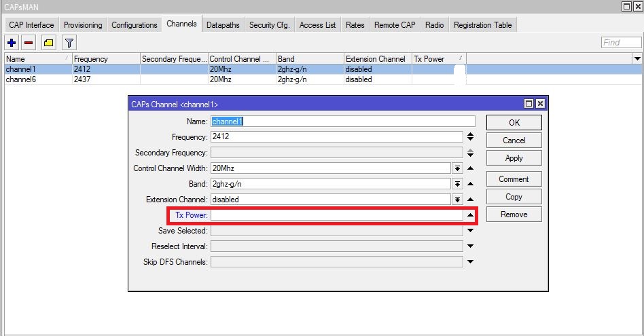Open Remote CAP tab
Image resolution: width=644 pixels, height=336 pixels.
point(395,25)
